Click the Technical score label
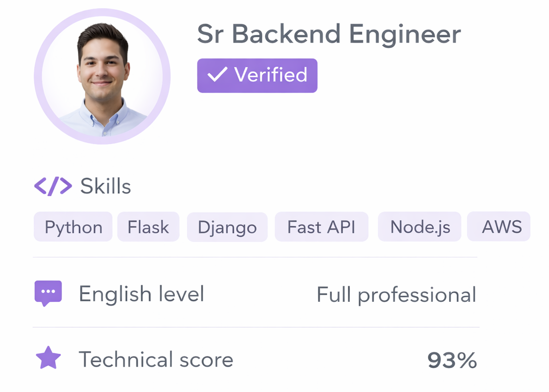Image resolution: width=549 pixels, height=392 pixels. tap(156, 359)
